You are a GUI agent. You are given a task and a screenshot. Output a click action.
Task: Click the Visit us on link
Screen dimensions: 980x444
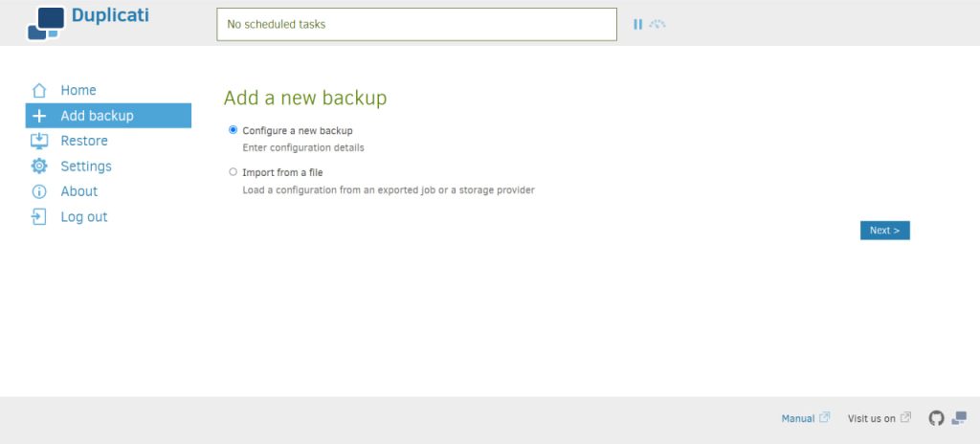[872, 418]
